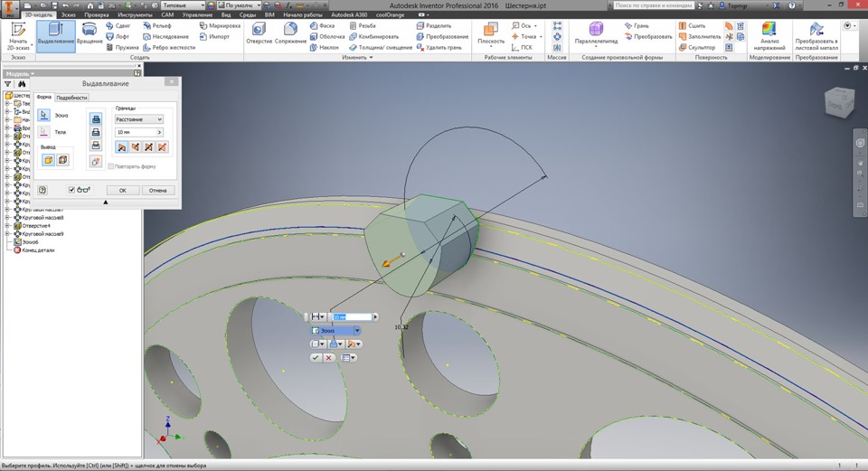Viewport: 868px width, 471px height.
Task: Click the ViewCube in the viewport
Action: pyautogui.click(x=838, y=104)
